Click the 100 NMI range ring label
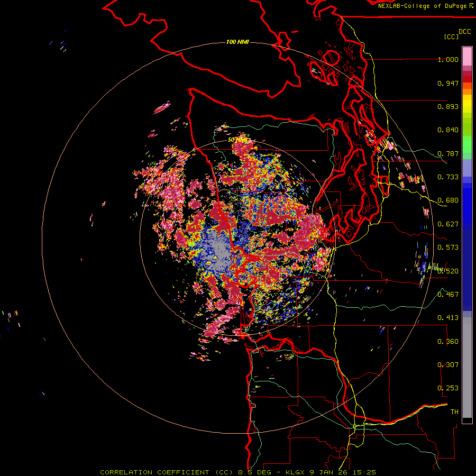The width and height of the screenshot is (476, 476). click(x=237, y=42)
